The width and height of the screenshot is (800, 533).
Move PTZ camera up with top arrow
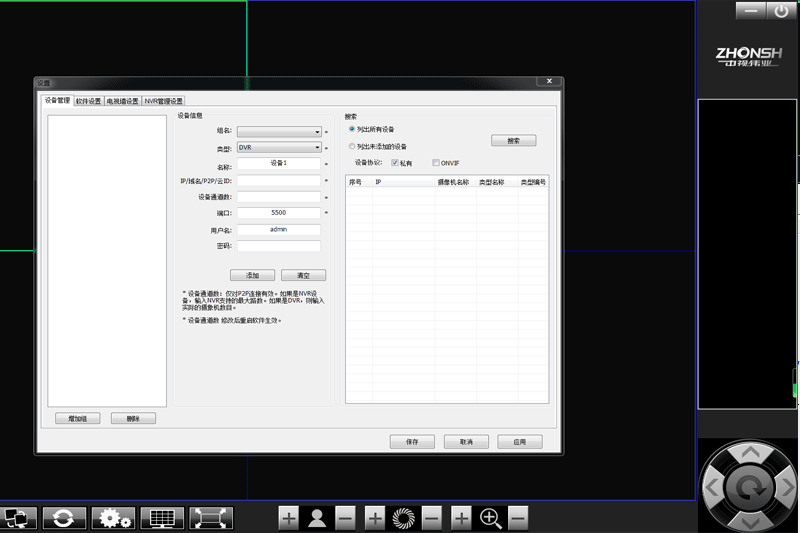pyautogui.click(x=749, y=452)
